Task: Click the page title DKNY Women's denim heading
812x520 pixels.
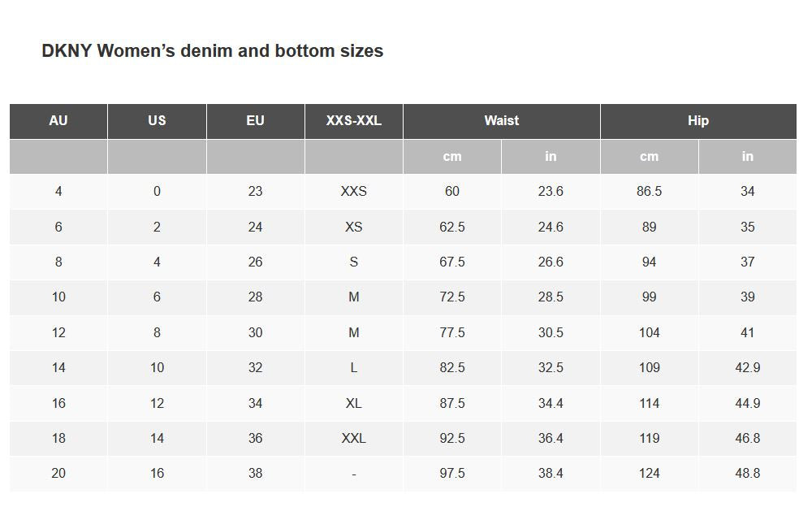Action: (x=212, y=51)
